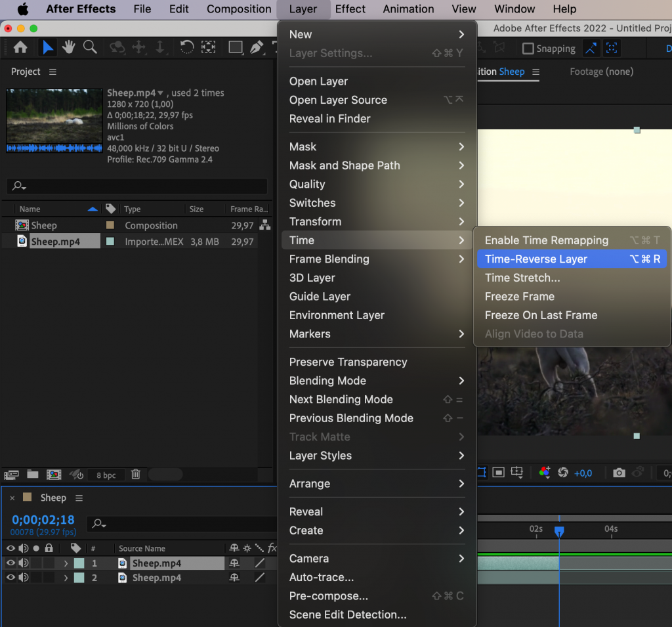The image size is (672, 627).
Task: Click the trash delete icon in Project panel
Action: click(136, 474)
